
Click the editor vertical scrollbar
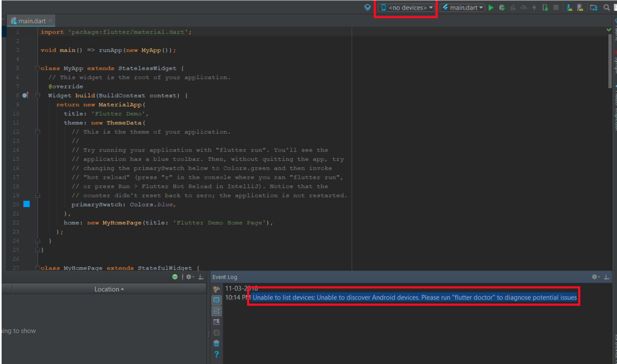click(x=610, y=61)
